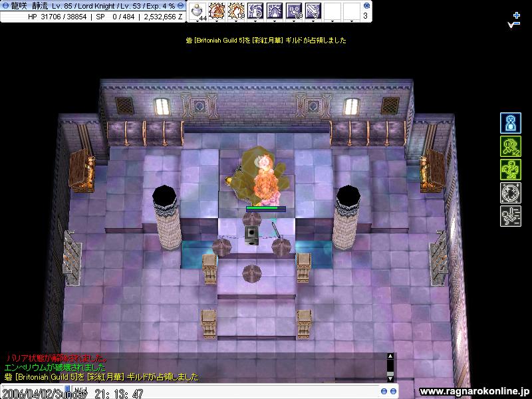The width and height of the screenshot is (532, 399).
Task: Open dropdown arrow under fifth hotkey slot
Action: click(275, 21)
